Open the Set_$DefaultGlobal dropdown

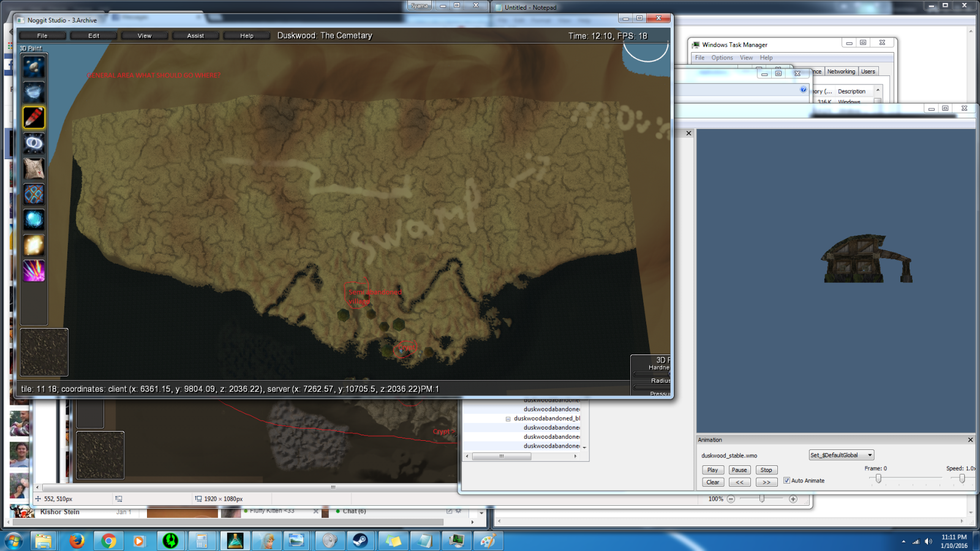[842, 455]
